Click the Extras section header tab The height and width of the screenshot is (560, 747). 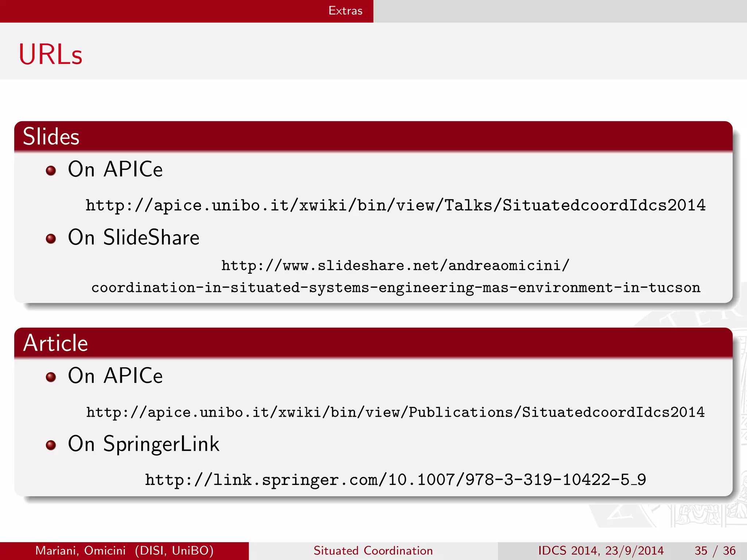tap(345, 11)
